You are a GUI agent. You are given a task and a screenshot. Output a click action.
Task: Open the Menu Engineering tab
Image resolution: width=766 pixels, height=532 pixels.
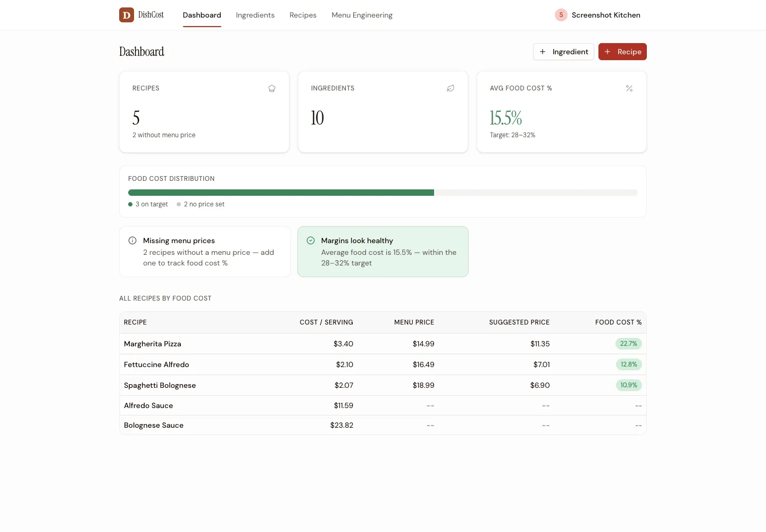pos(362,15)
